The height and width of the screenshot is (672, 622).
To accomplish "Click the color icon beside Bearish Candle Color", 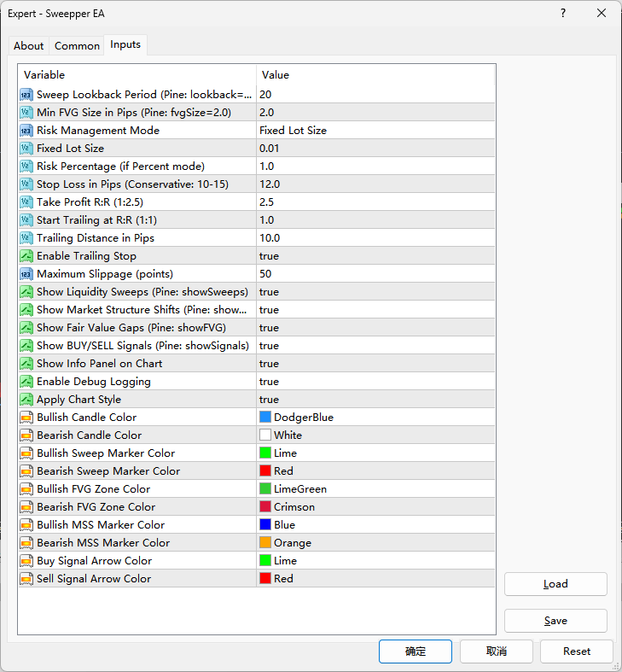I will click(26, 435).
